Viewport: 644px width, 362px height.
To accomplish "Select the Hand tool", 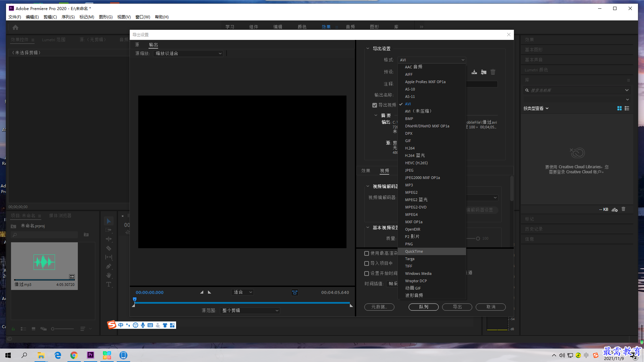I will 109,275.
